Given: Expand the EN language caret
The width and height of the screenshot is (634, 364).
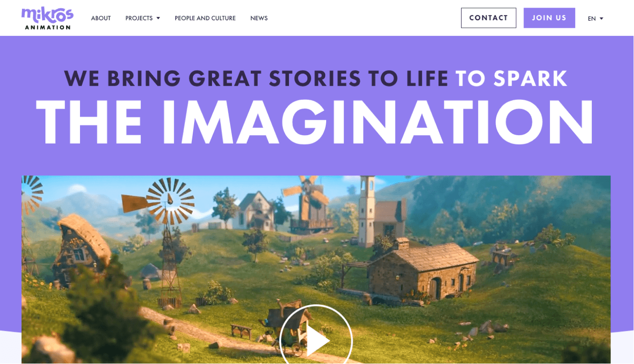Looking at the screenshot, I should pos(601,18).
